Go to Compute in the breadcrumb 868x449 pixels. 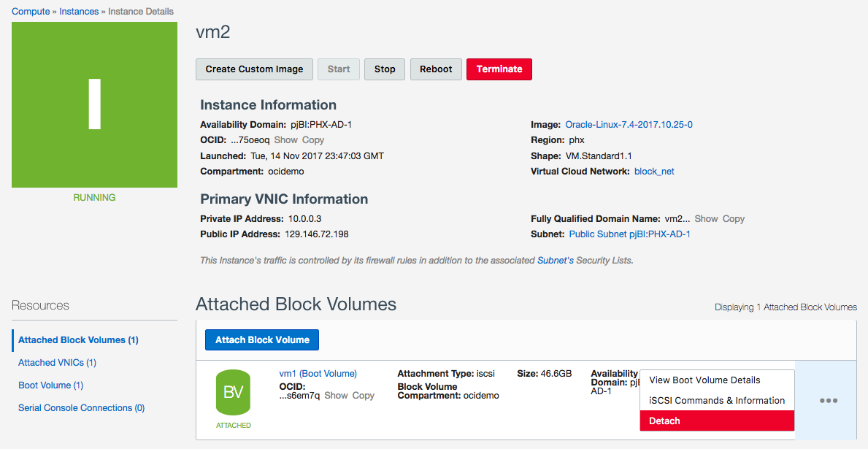(x=31, y=12)
